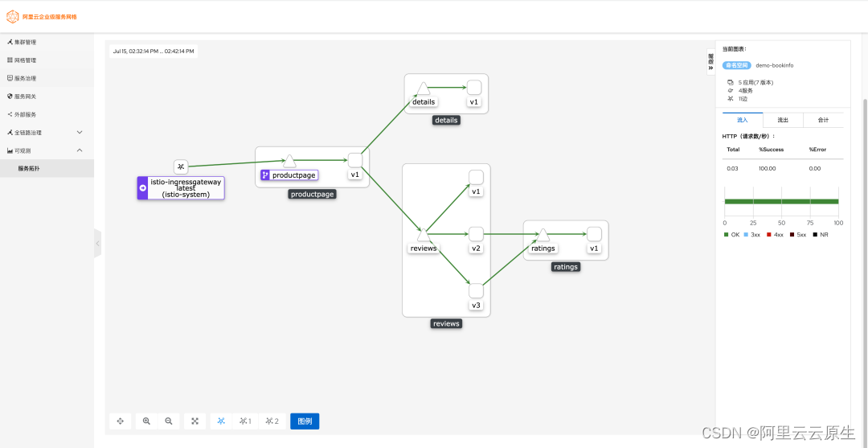This screenshot has height=448, width=868.
Task: Select the details service triangle node
Action: tap(423, 88)
